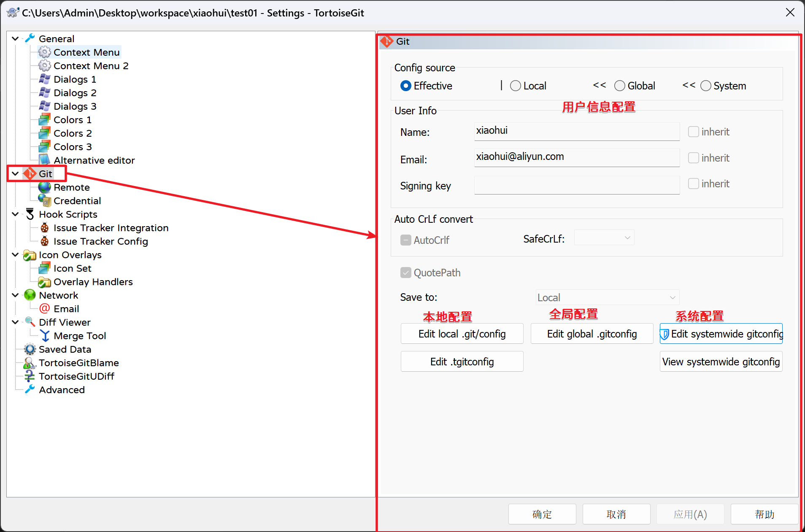Click the Context Menu gear icon
Viewport: 805px width, 532px height.
click(x=44, y=52)
